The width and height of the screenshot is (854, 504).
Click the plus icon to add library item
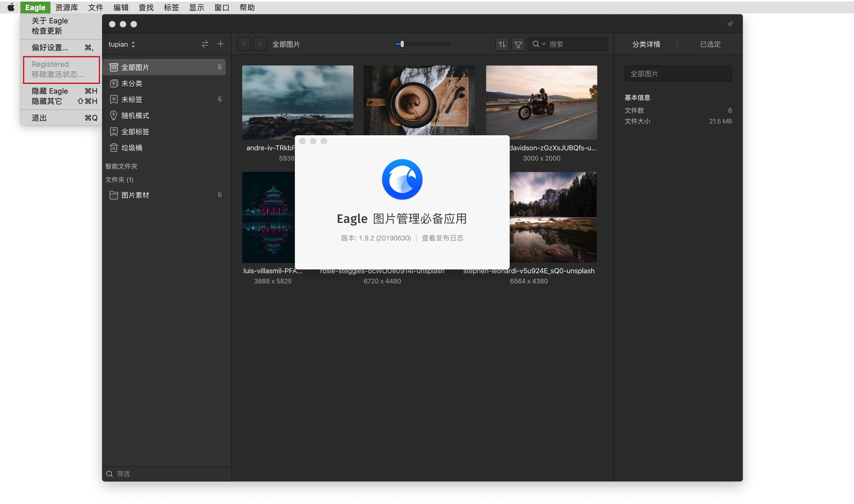click(220, 44)
